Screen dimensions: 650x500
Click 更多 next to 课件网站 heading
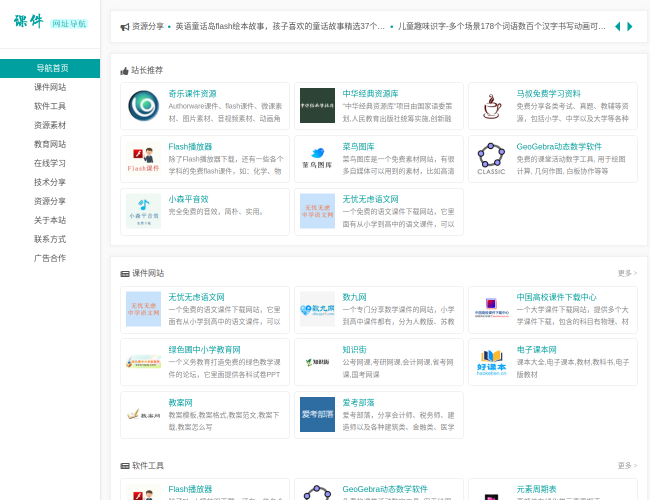click(627, 273)
